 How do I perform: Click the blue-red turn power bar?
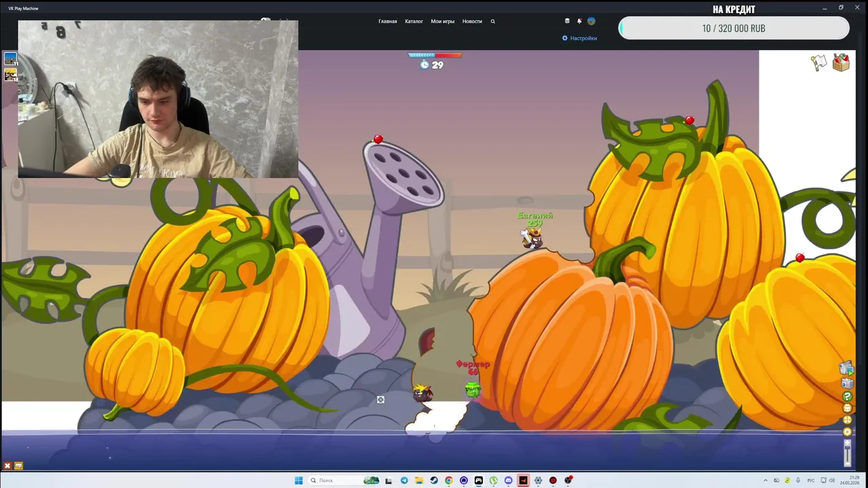tap(435, 55)
